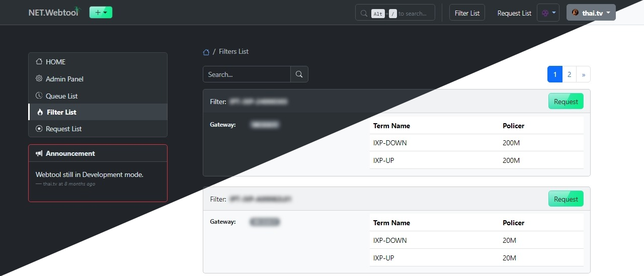644x276 pixels.
Task: Open Request List from the top navbar
Action: click(x=514, y=13)
